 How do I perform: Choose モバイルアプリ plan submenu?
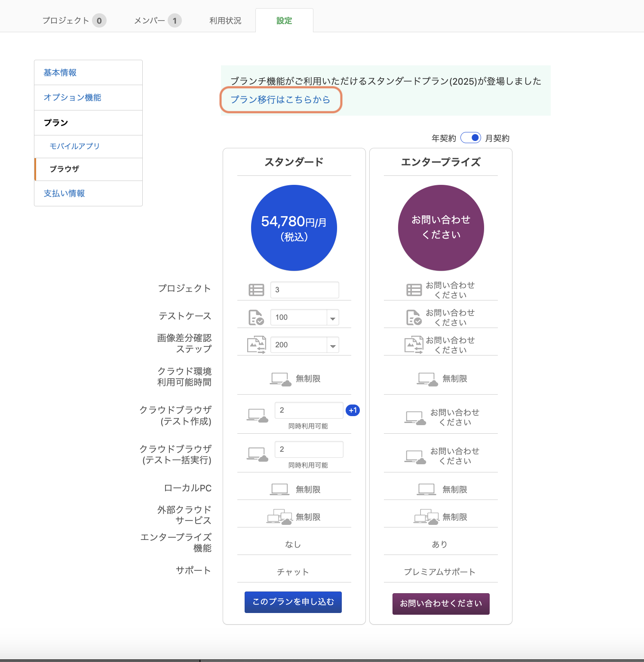(x=88, y=147)
